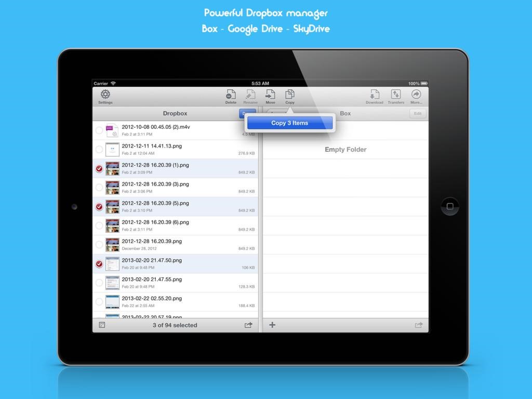This screenshot has width=532, height=399.
Task: Deselect the checked 2013-02-20 21.47.50.png
Action: (99, 264)
